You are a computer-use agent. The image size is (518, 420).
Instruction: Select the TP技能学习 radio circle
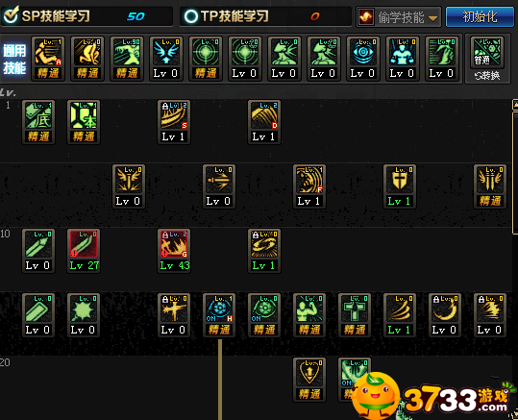pyautogui.click(x=191, y=16)
